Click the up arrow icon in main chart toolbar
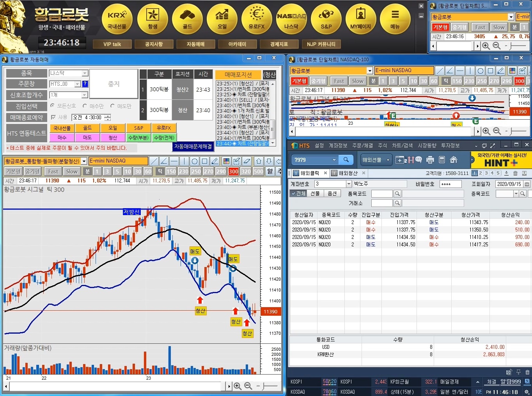This screenshot has height=396, width=532. 259,161
